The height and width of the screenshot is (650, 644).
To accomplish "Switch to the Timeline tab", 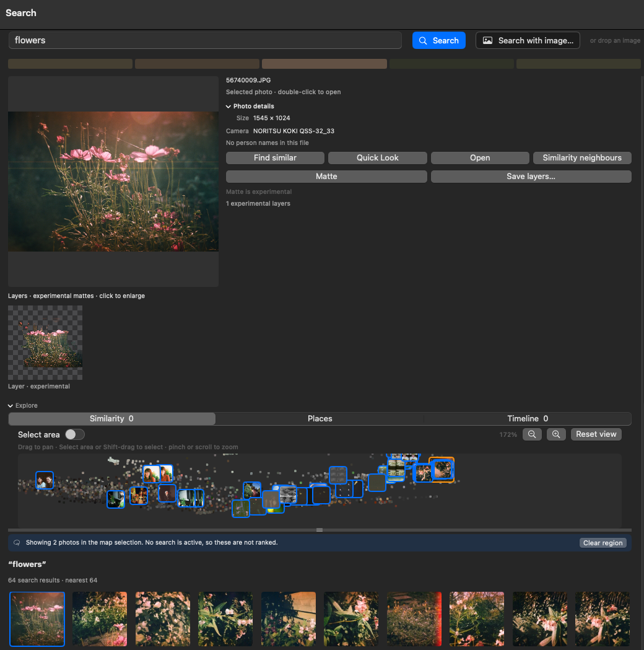I will (x=528, y=419).
